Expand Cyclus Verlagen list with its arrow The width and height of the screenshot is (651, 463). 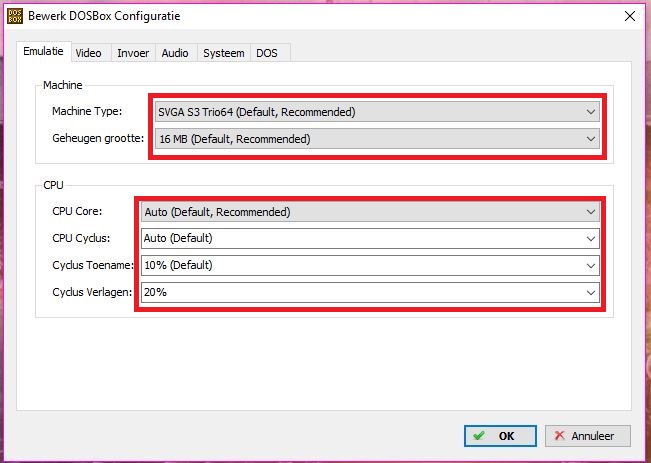click(x=590, y=293)
